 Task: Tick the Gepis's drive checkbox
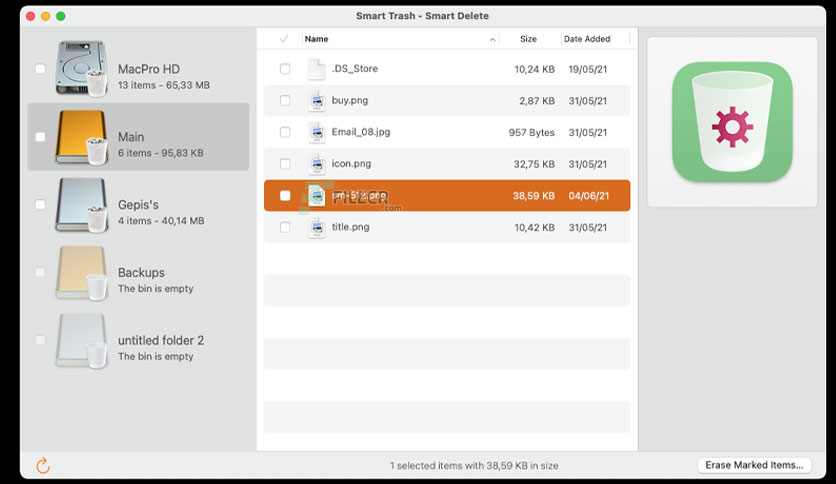[40, 205]
